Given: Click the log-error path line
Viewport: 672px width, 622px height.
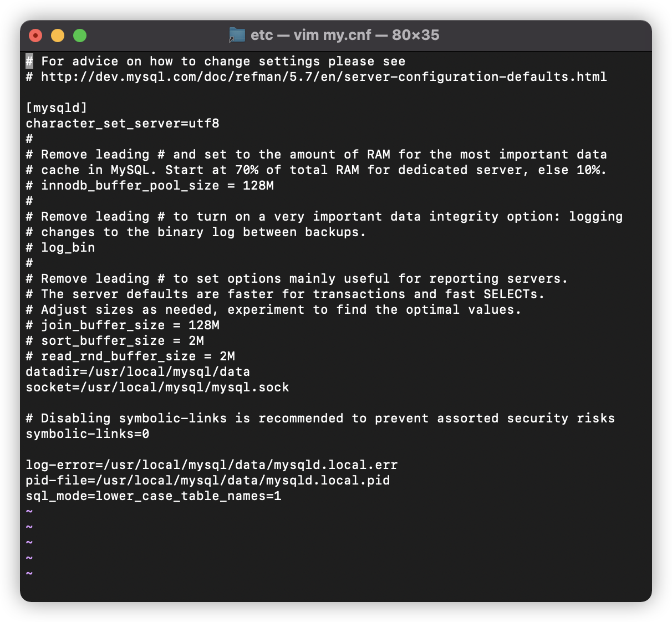Looking at the screenshot, I should (212, 465).
